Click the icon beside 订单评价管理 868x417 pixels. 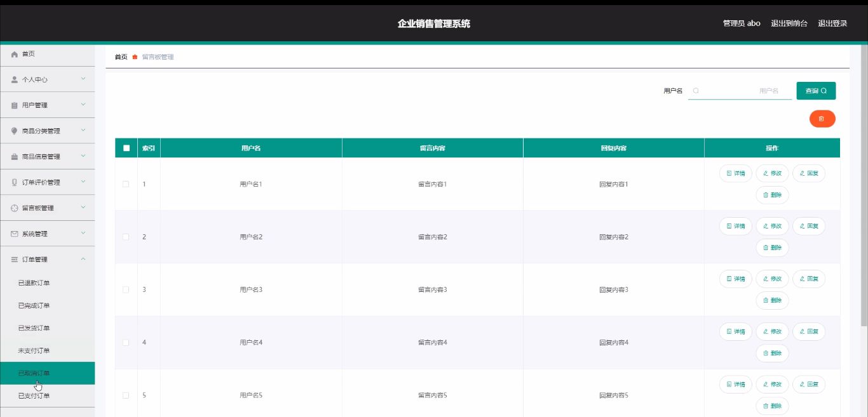click(x=15, y=183)
